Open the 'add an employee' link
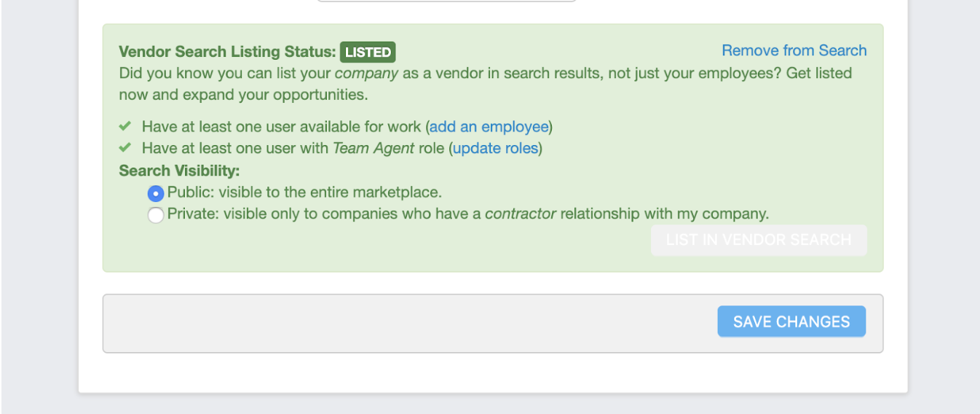980x414 pixels. click(489, 127)
